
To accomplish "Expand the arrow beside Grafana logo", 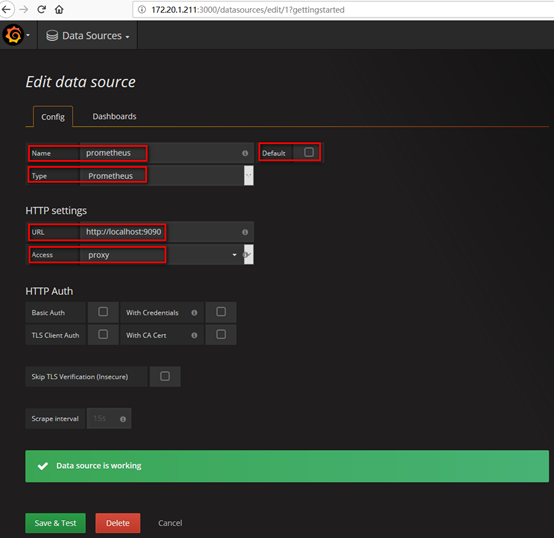I will (x=28, y=35).
